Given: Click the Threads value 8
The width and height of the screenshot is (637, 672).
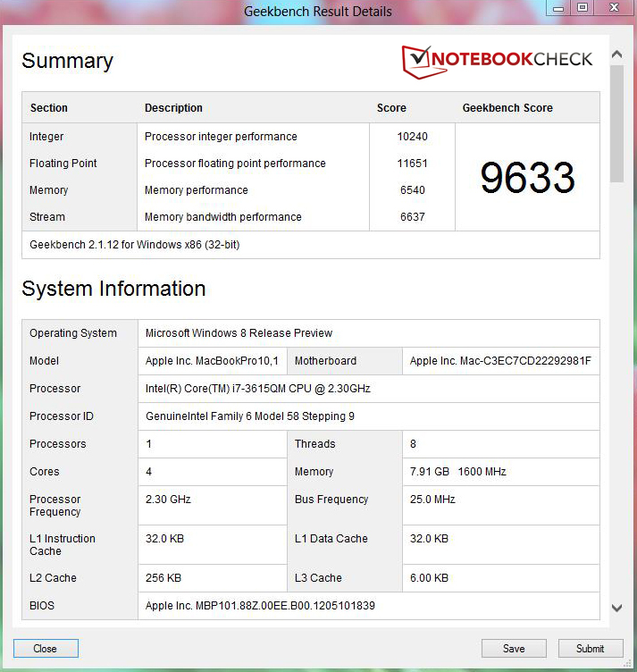Looking at the screenshot, I should pos(413,444).
